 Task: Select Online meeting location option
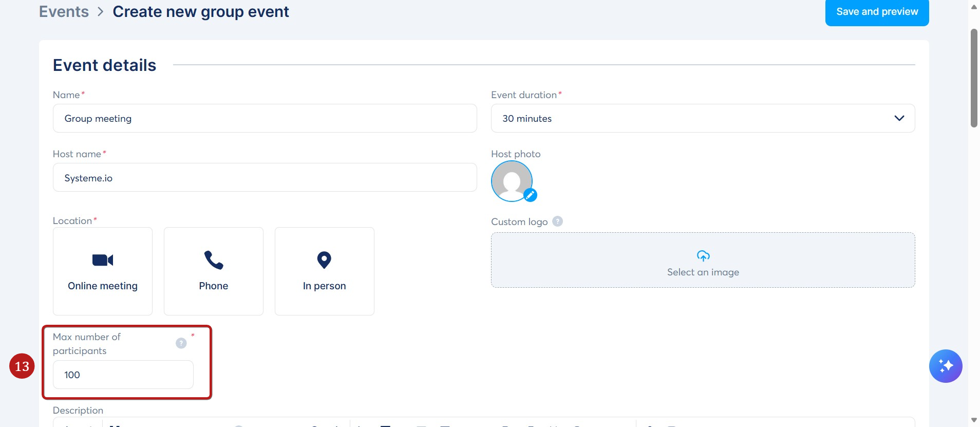[103, 271]
